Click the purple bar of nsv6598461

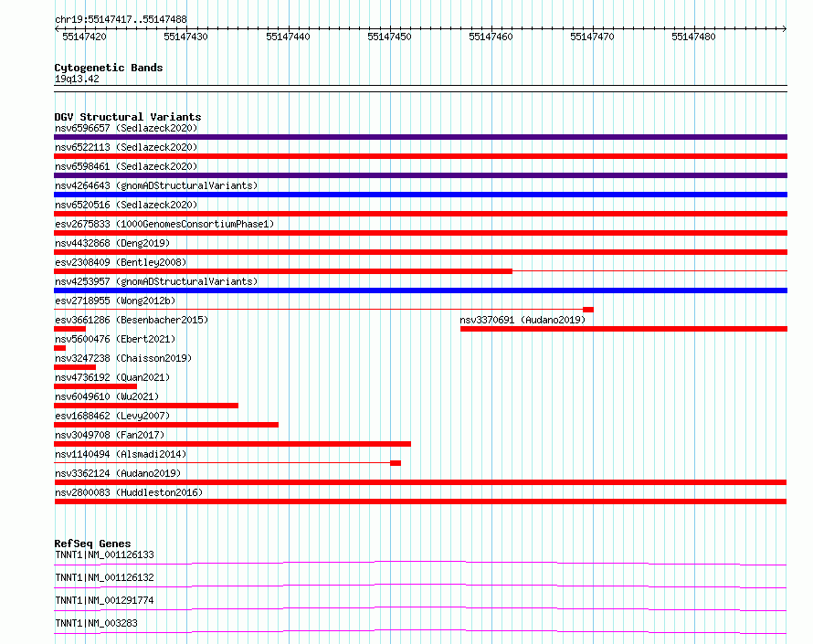click(420, 175)
